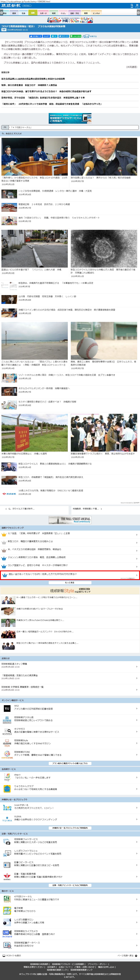Select the スポーツ navigation tab
This screenshot has width=140, height=980.
tap(43, 13)
